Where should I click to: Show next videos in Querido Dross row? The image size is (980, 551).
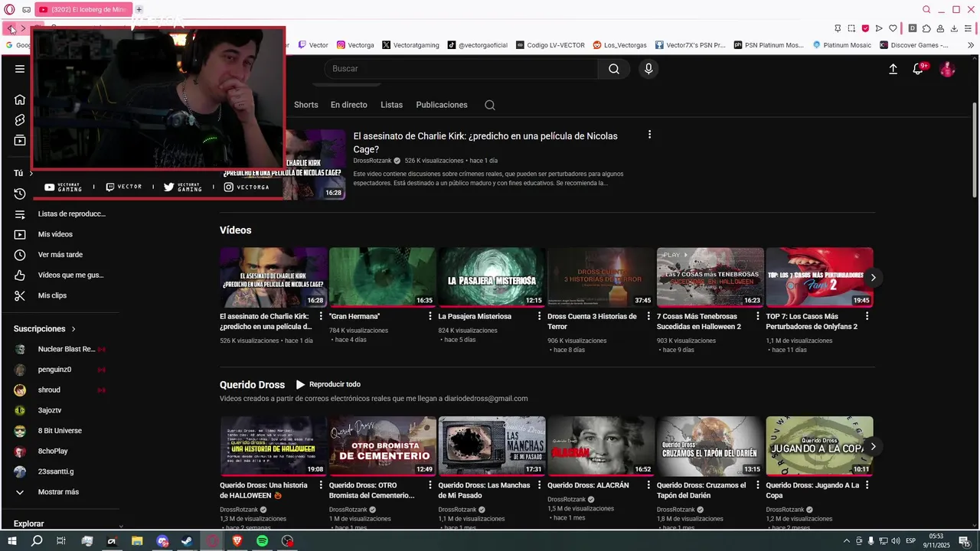pos(873,446)
